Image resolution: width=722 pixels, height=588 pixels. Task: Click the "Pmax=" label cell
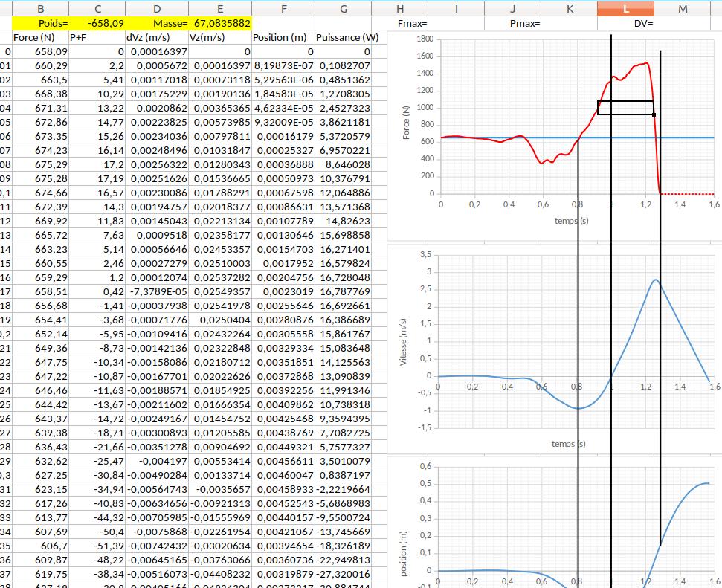click(x=512, y=23)
